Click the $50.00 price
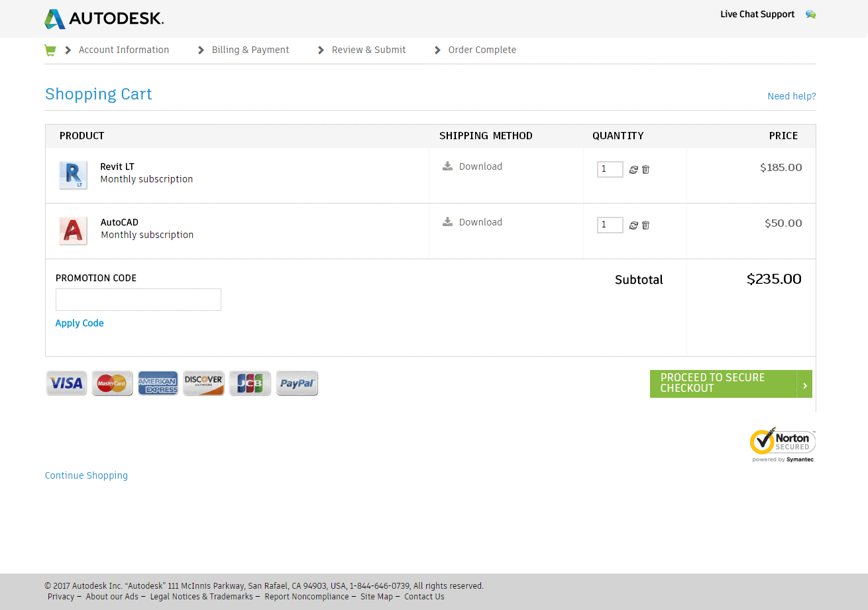Viewport: 868px width, 610px height. [783, 223]
